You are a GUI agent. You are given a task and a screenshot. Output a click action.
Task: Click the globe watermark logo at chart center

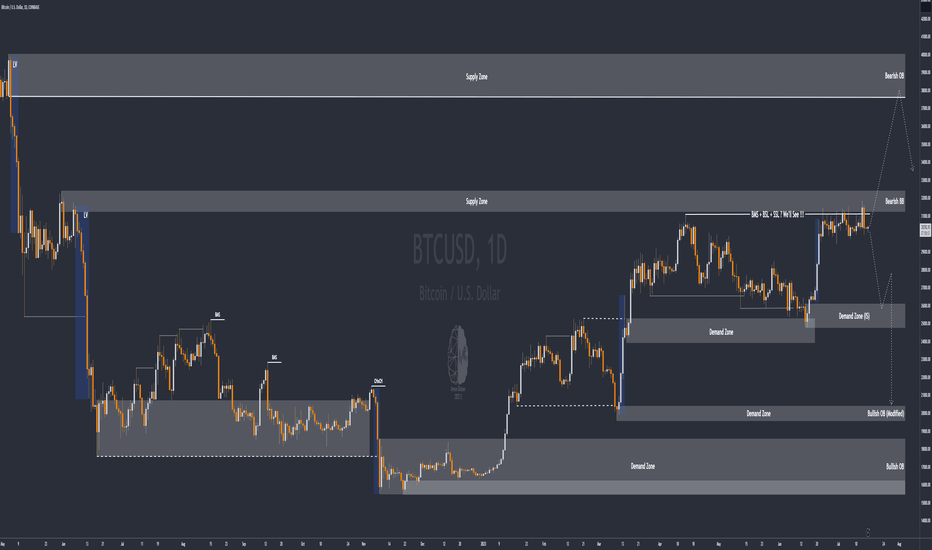click(x=458, y=356)
